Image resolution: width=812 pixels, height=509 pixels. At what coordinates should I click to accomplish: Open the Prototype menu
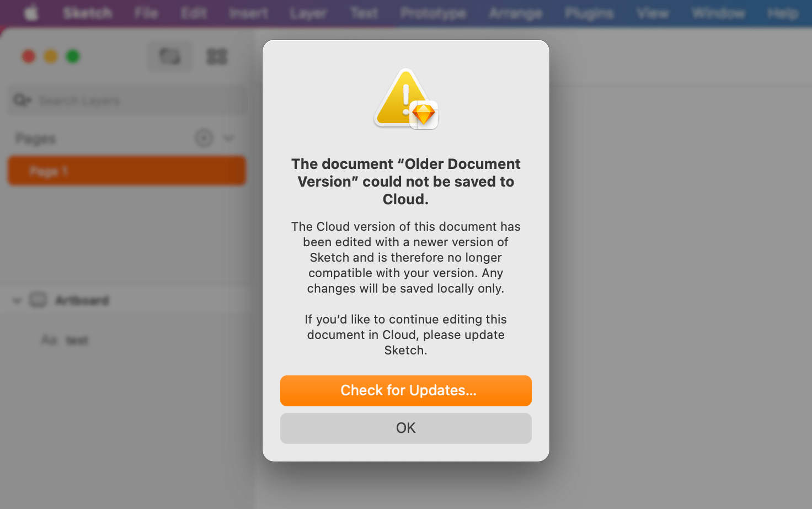click(433, 13)
